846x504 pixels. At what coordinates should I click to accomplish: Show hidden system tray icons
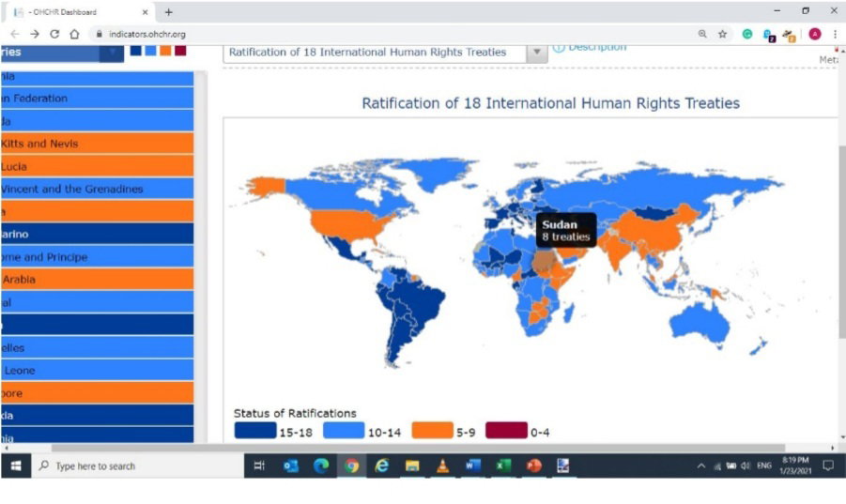701,466
